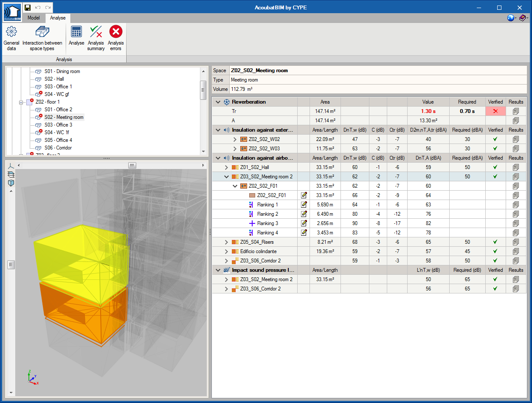This screenshot has width=532, height=403.
Task: Open results for impact Z03_S06_Corridor 2
Action: (516, 289)
